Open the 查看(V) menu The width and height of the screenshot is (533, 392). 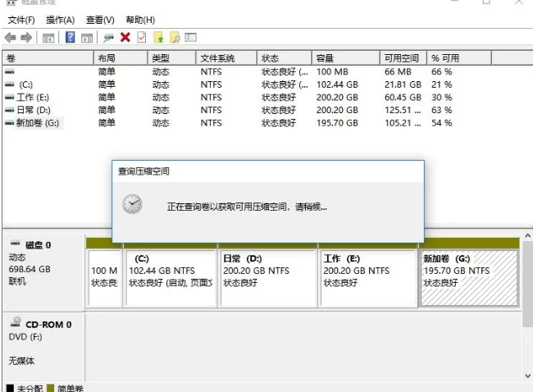(100, 20)
